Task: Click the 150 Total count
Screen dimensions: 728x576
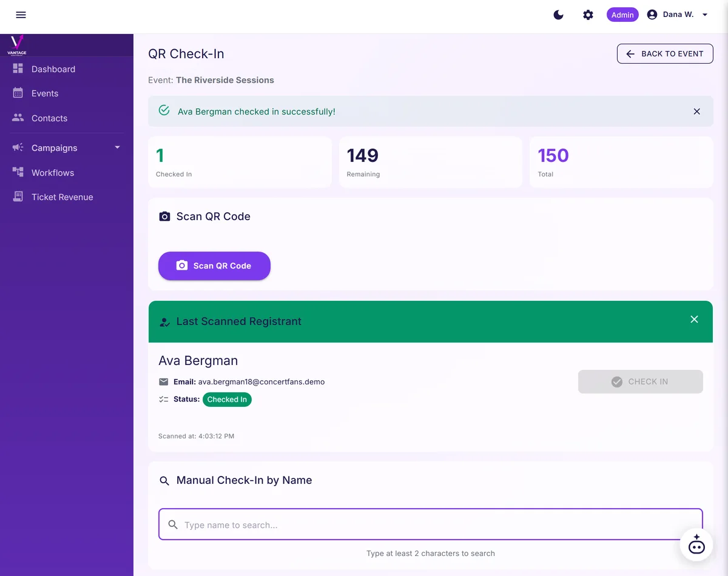Action: pos(553,156)
